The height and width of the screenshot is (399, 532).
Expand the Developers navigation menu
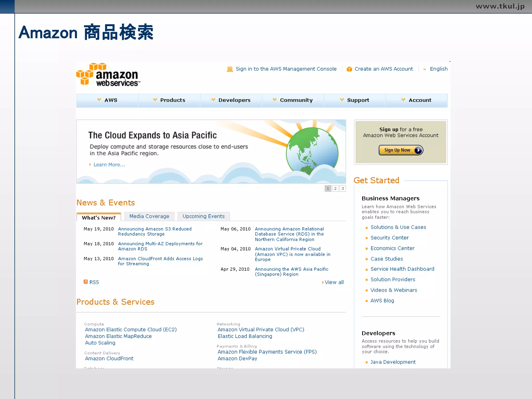[x=231, y=100]
